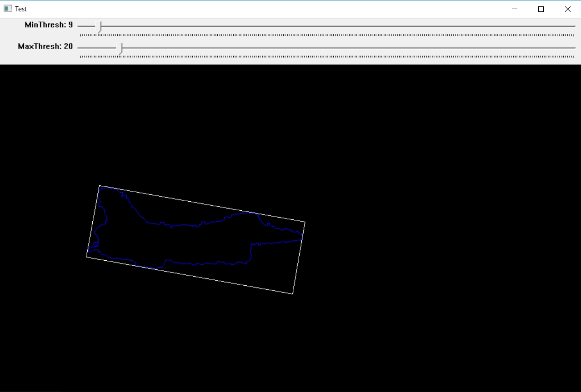The width and height of the screenshot is (581, 392).
Task: Click the MinThresh: 9 label
Action: [x=49, y=25]
